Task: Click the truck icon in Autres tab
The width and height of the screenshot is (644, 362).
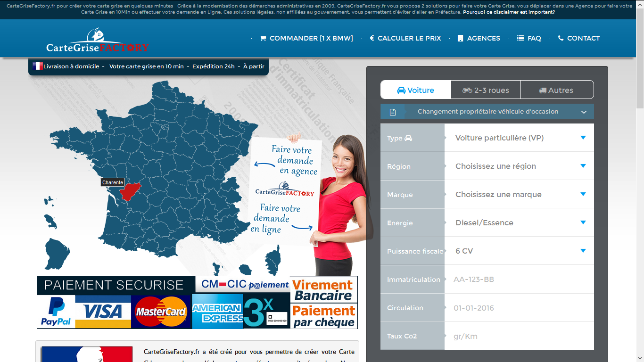Action: click(543, 90)
